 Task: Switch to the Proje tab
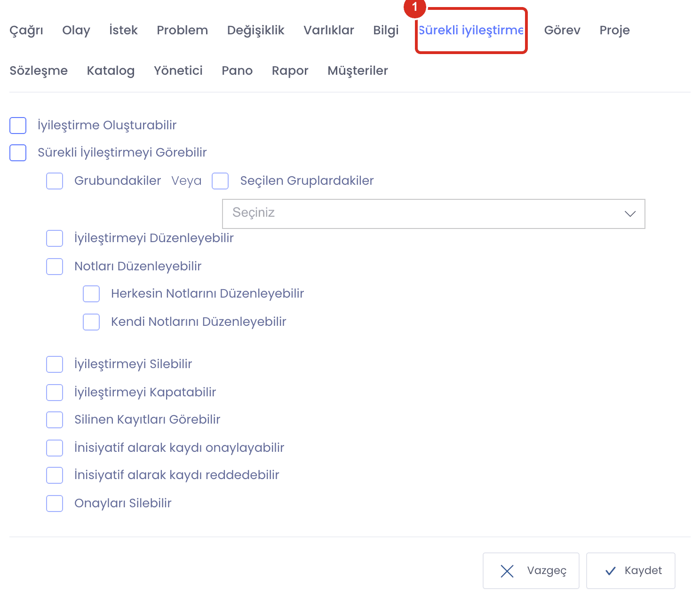point(615,31)
